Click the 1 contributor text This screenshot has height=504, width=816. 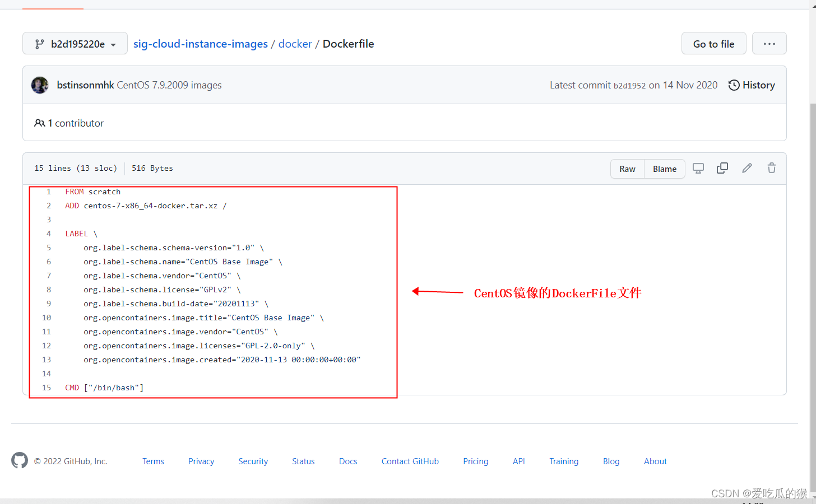pos(76,123)
